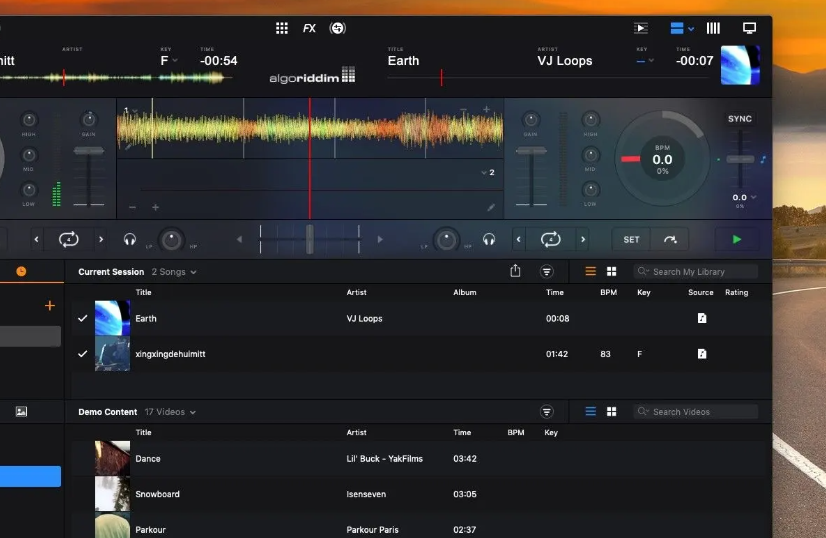Screen dimensions: 826x538
Task: Click the circular looper icon next to FX
Action: click(338, 28)
